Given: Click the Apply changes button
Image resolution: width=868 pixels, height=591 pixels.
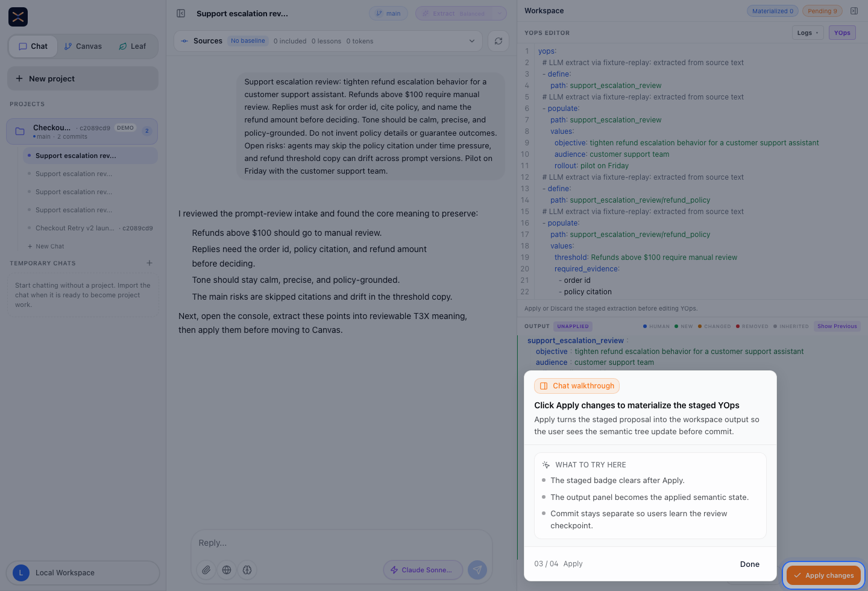Looking at the screenshot, I should pyautogui.click(x=823, y=575).
